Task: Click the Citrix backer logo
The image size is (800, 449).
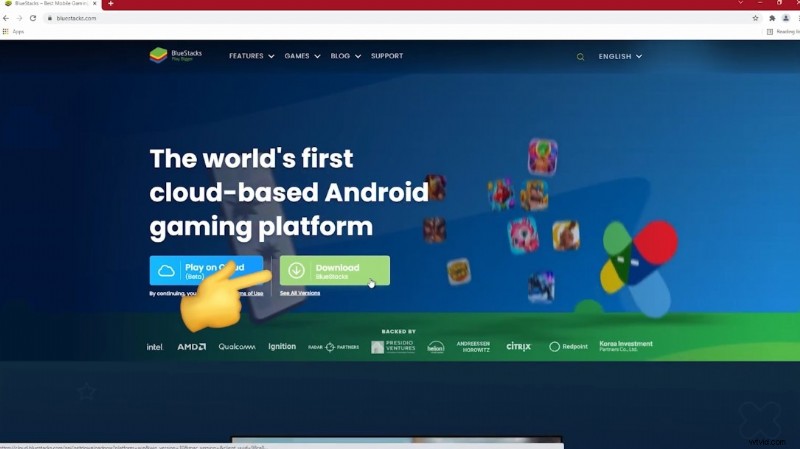Action: 518,346
